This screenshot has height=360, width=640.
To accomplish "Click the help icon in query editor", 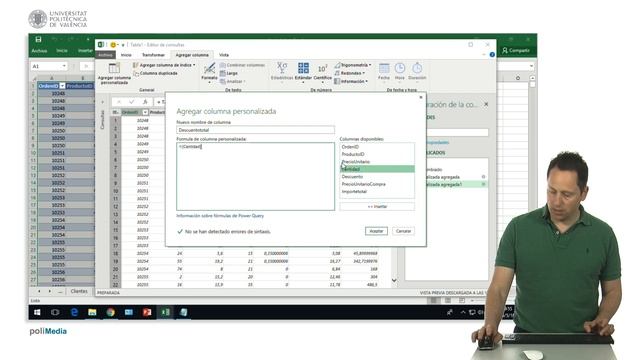I will pos(492,54).
